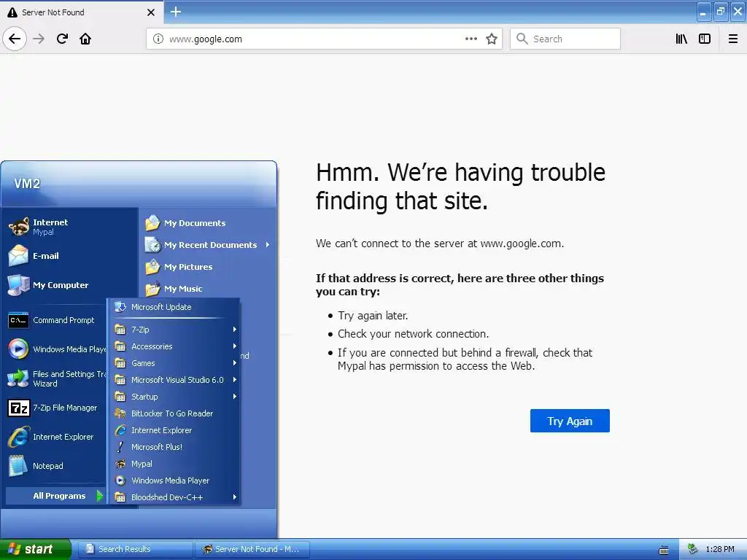Viewport: 747px width, 560px height.
Task: Click the browser Search box
Action: [x=565, y=39]
